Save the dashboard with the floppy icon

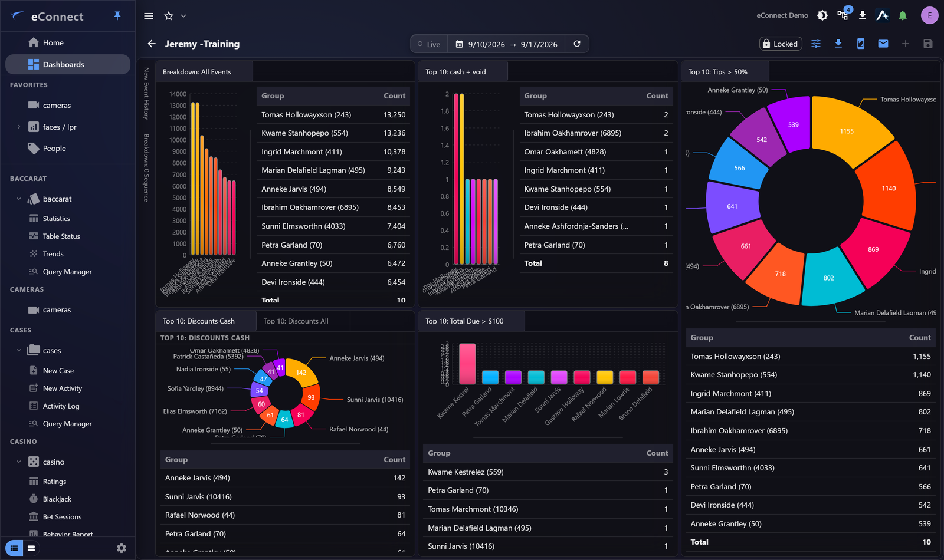pyautogui.click(x=928, y=44)
